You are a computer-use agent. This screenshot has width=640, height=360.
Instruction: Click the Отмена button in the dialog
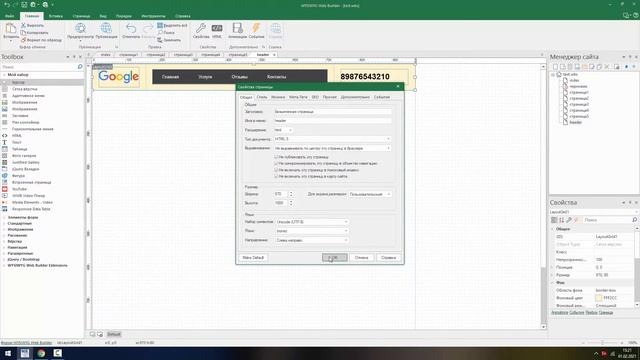(361, 258)
